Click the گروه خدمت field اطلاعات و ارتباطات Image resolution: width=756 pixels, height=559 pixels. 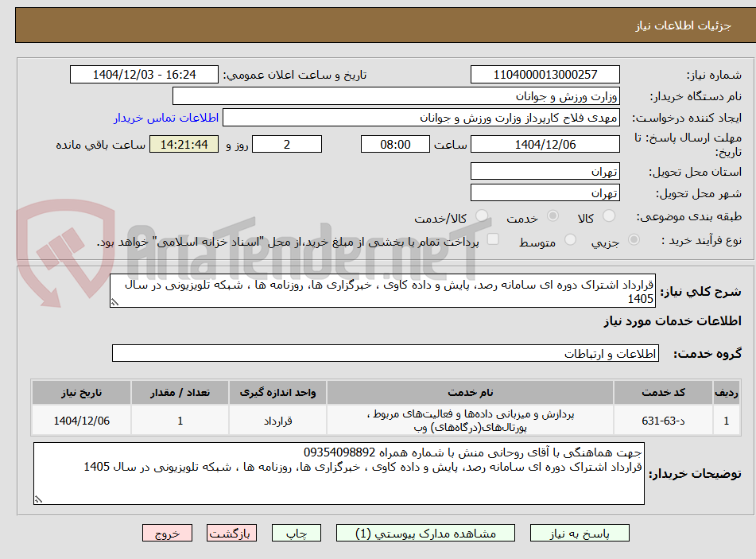[386, 354]
